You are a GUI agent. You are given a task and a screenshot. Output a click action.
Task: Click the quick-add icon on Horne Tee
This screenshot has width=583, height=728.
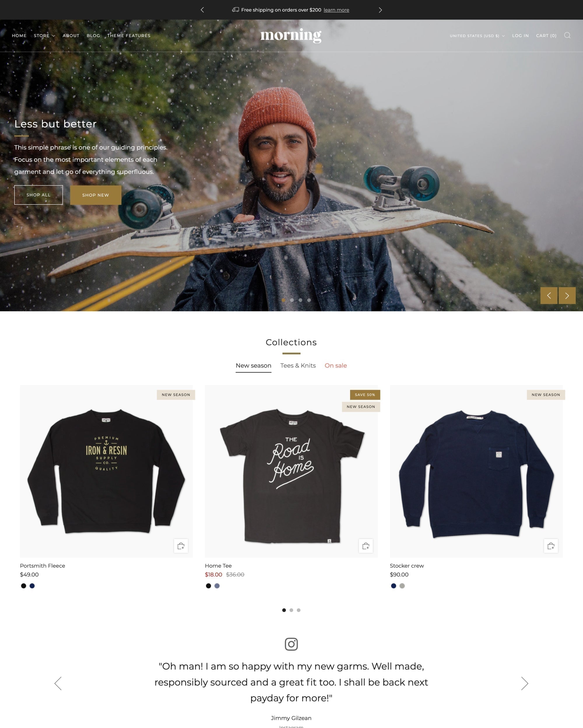pyautogui.click(x=366, y=545)
